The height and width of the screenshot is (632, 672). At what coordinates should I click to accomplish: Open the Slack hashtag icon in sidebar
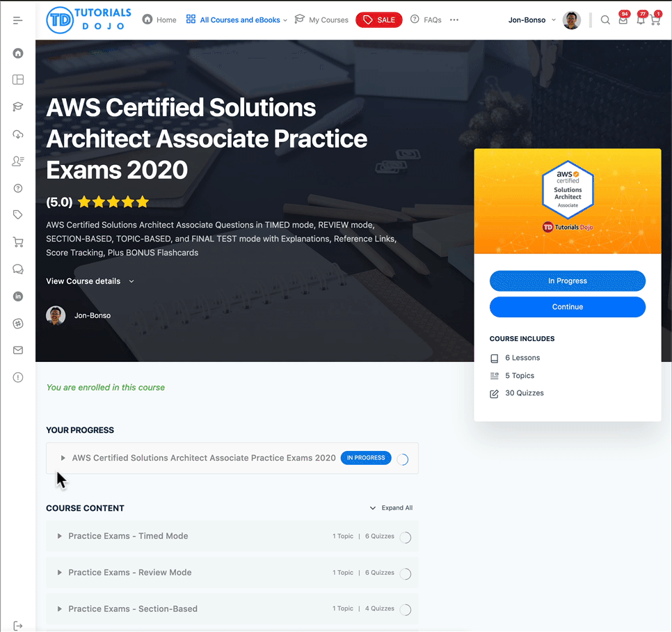coord(18,324)
